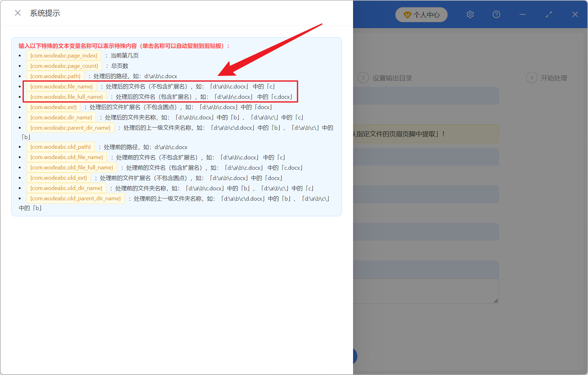Copy the {com.wodeabc.file_name} variable
Screen dimensions: 588x375
pyautogui.click(x=61, y=86)
